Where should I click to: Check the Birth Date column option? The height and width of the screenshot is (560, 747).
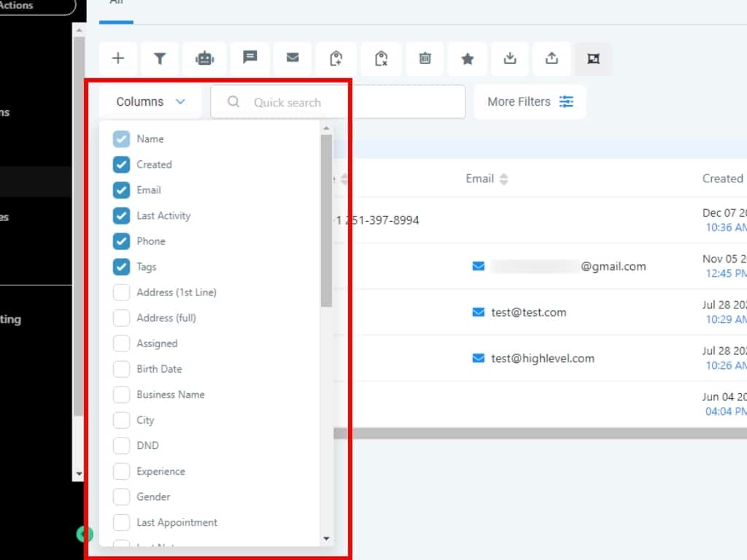(121, 369)
